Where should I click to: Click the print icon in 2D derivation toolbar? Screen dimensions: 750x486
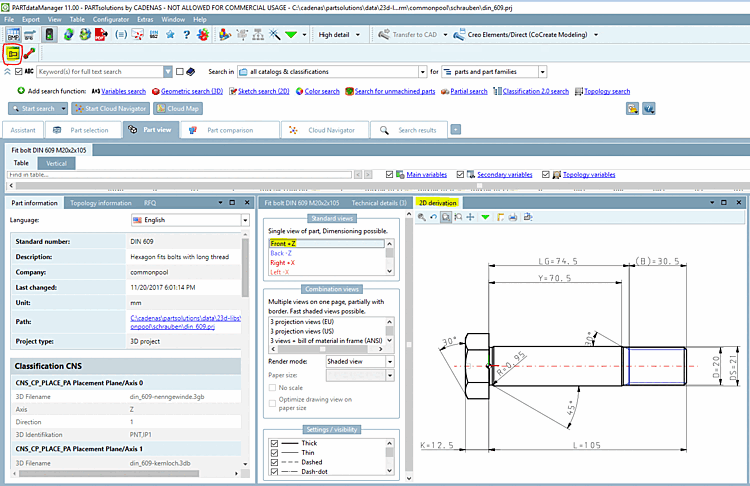point(512,217)
